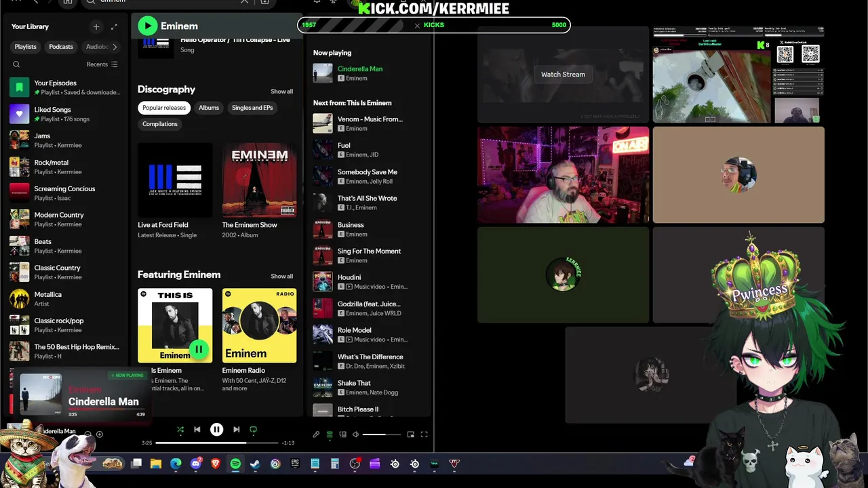Viewport: 868px width, 488px height.
Task: Mute the volume with the speaker icon
Action: pos(356,434)
